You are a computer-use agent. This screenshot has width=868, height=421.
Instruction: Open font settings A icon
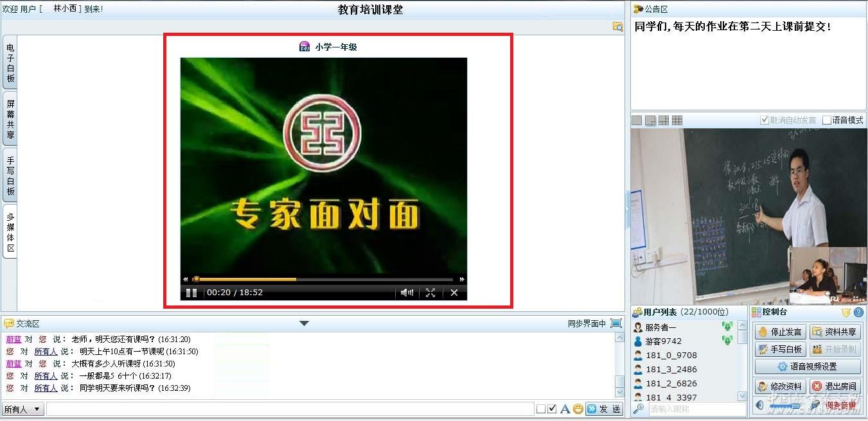565,409
